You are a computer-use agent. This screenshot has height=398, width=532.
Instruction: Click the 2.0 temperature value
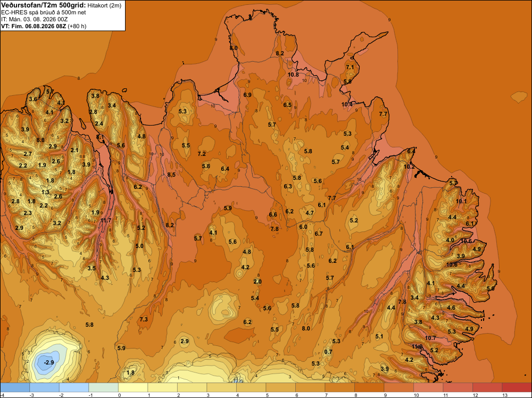tap(257, 281)
